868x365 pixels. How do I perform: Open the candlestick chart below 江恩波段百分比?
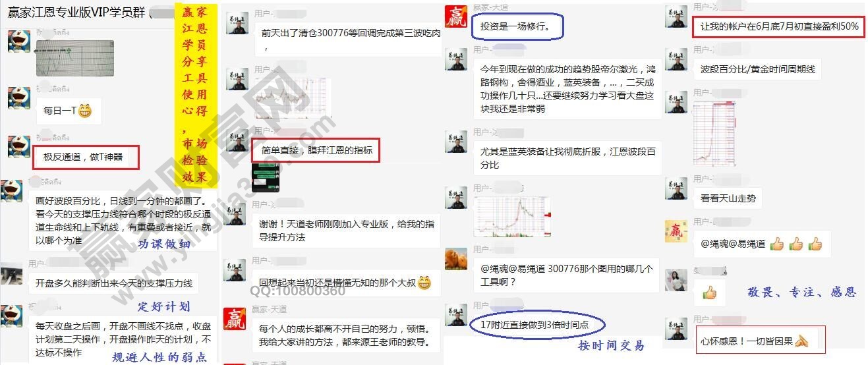tap(511, 216)
